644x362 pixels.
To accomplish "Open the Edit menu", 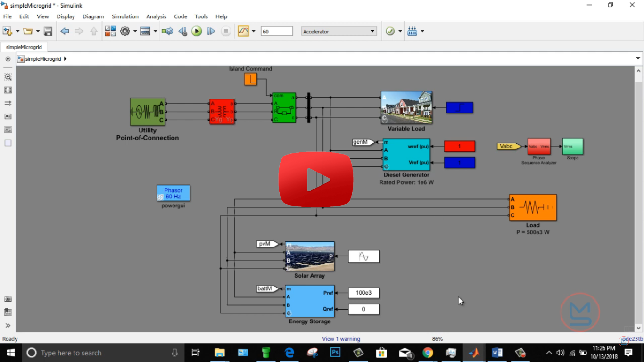I will (x=24, y=16).
